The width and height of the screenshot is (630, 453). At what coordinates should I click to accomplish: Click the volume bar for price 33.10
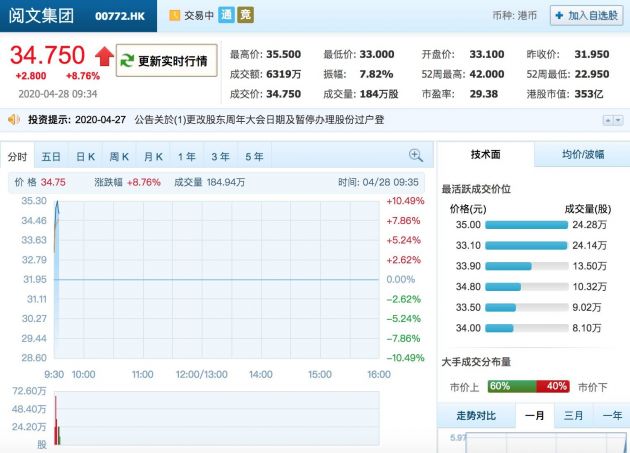[x=526, y=245]
